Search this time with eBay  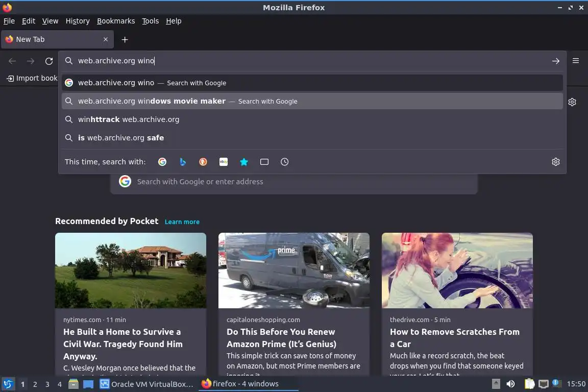224,162
